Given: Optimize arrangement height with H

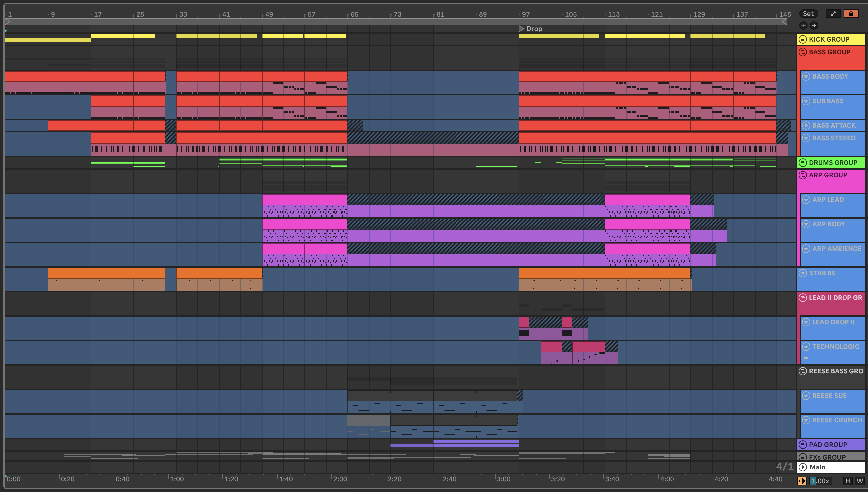Looking at the screenshot, I should pyautogui.click(x=847, y=481).
